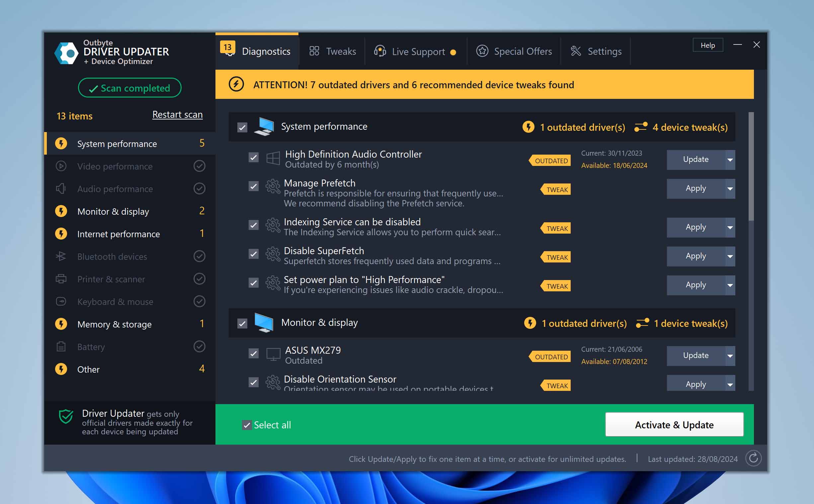Image resolution: width=814 pixels, height=504 pixels.
Task: Uncheck the High Definition Audio Controller checkbox
Action: pos(254,157)
